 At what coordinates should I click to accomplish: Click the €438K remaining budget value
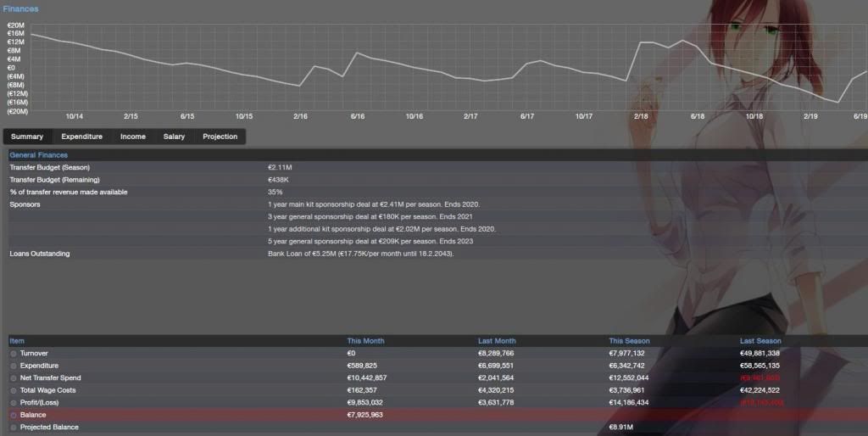[278, 180]
